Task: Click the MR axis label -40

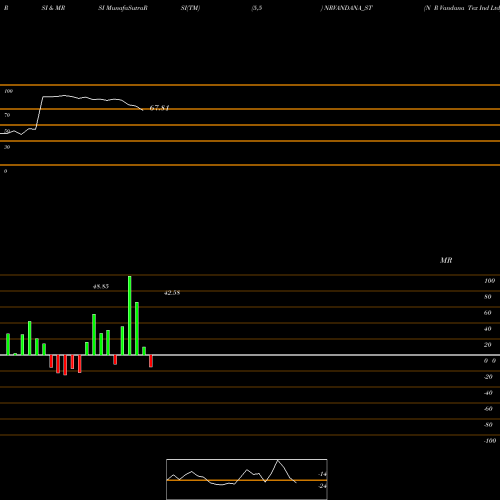Action: point(488,393)
